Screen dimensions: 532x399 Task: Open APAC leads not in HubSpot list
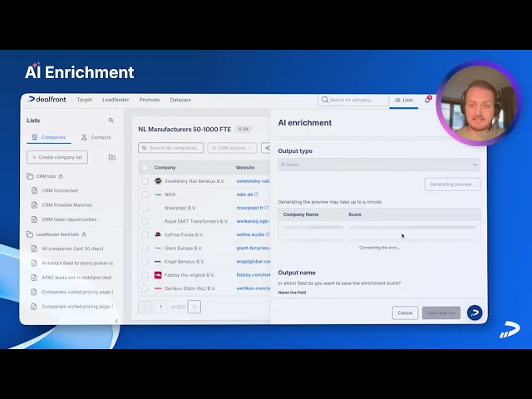76,278
